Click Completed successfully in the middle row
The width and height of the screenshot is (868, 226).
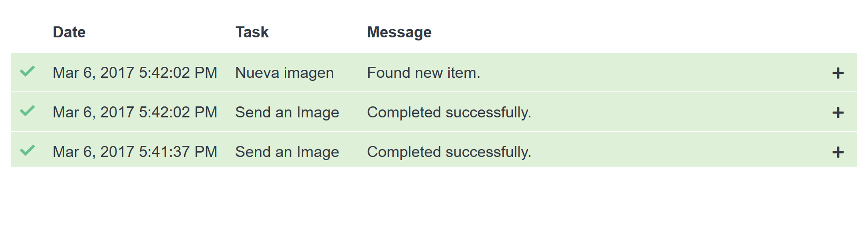(449, 113)
